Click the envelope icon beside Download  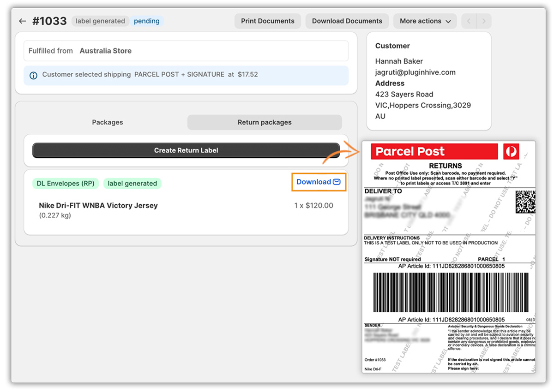point(337,182)
